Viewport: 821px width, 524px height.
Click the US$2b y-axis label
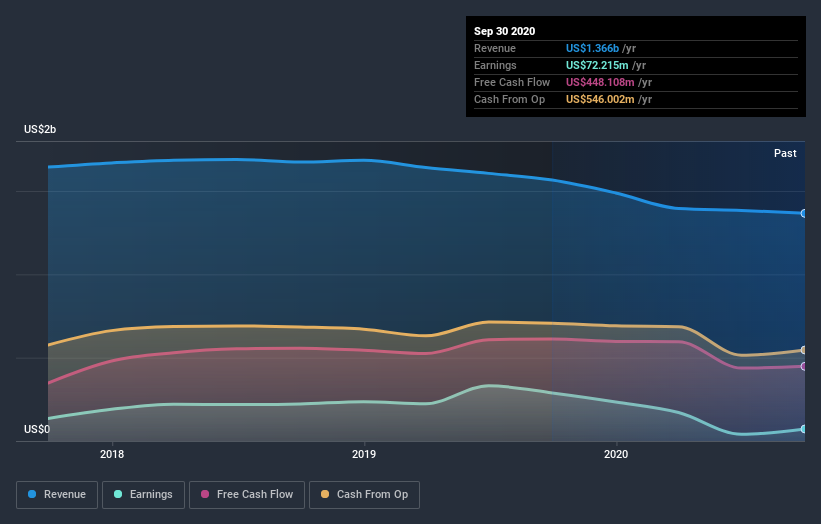pos(40,129)
